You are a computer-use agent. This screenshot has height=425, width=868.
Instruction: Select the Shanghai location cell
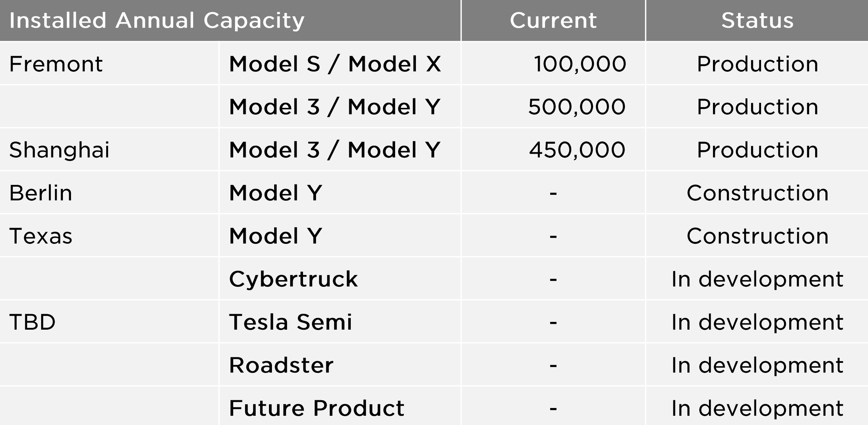[59, 150]
